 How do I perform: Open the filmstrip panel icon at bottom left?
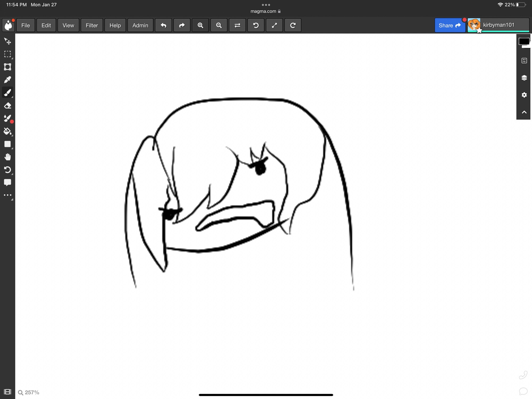[x=7, y=392]
